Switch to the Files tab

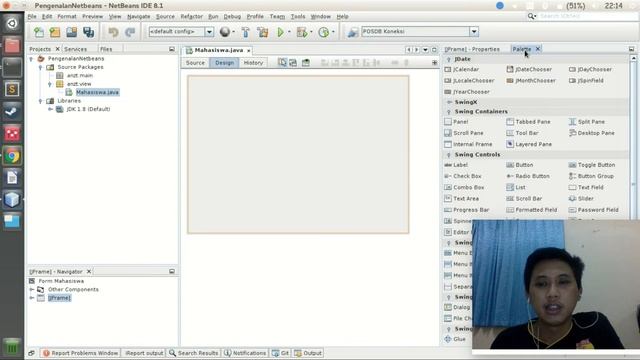click(106, 49)
